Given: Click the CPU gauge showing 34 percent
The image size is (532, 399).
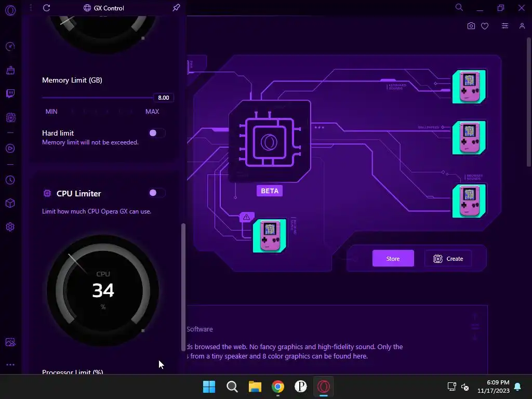Looking at the screenshot, I should tap(103, 290).
